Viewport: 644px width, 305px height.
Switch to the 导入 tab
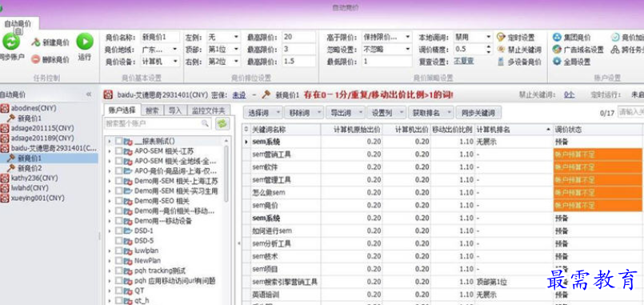click(175, 110)
